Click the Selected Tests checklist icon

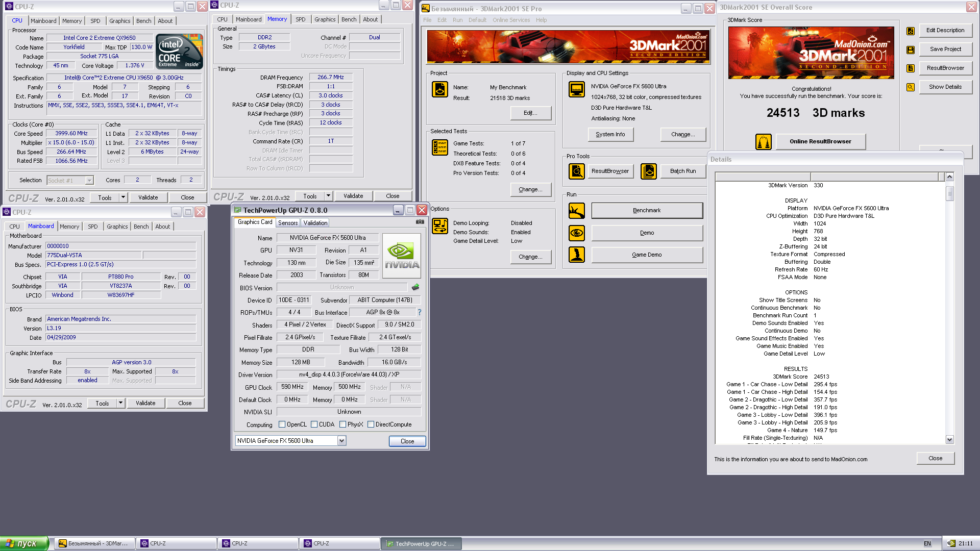pyautogui.click(x=440, y=147)
